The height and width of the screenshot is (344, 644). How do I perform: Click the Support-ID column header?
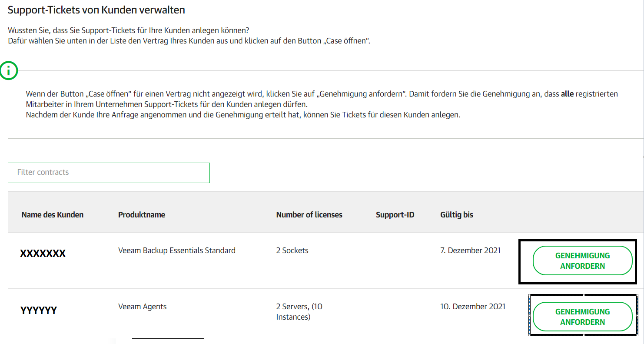click(x=395, y=214)
